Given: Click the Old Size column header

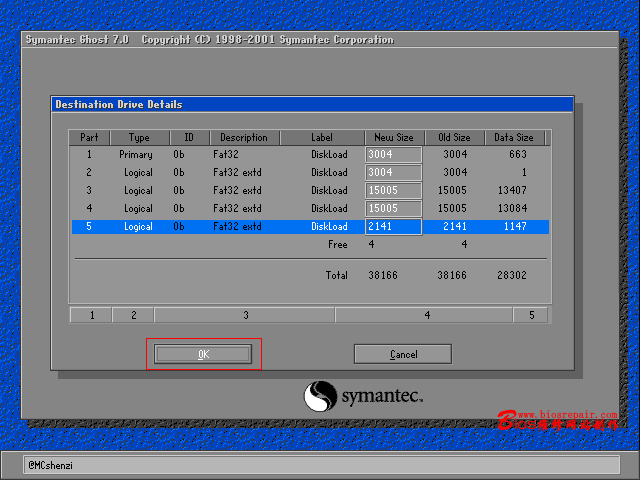Looking at the screenshot, I should [454, 138].
